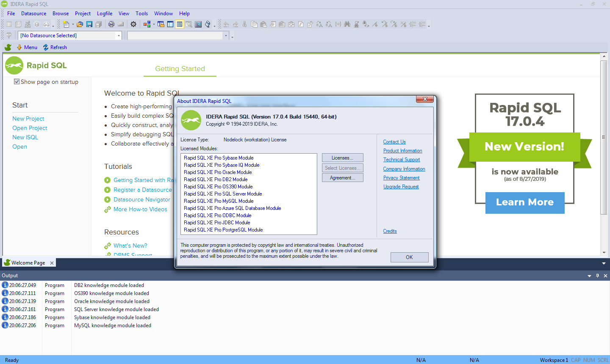Open the More How-to Videos link
Viewport: 610px width, 364px height.
click(140, 209)
